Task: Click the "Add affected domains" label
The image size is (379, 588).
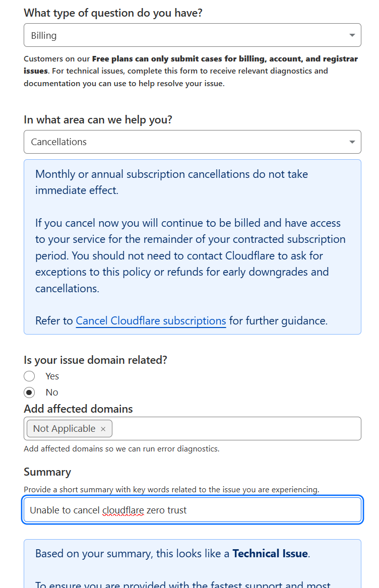Action: (78, 409)
